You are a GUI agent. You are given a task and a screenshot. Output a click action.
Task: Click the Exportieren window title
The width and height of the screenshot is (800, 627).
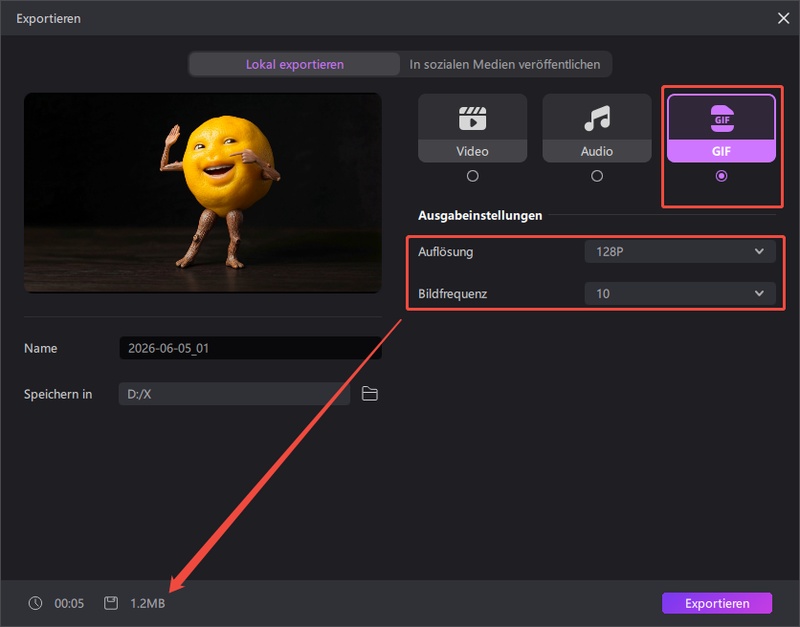[48, 19]
